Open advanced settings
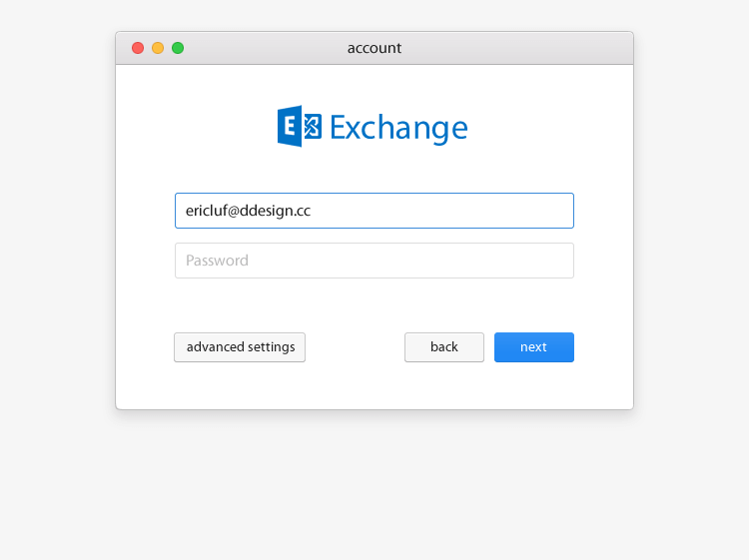 (x=240, y=347)
